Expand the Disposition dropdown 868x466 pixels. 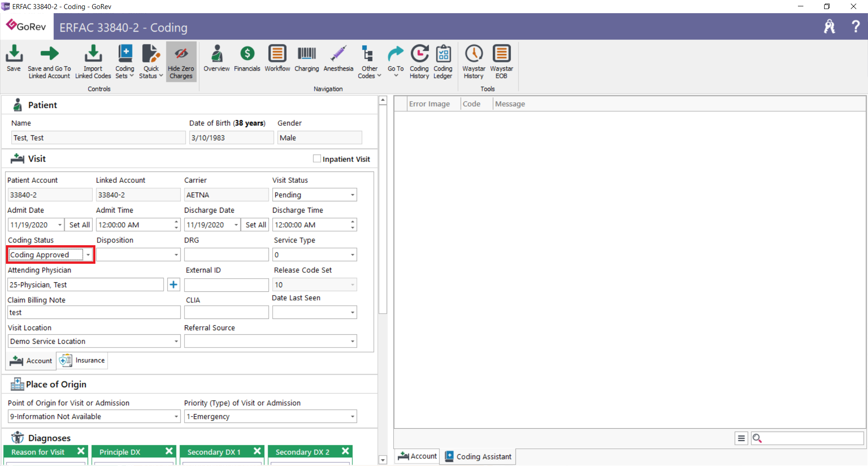(x=176, y=255)
